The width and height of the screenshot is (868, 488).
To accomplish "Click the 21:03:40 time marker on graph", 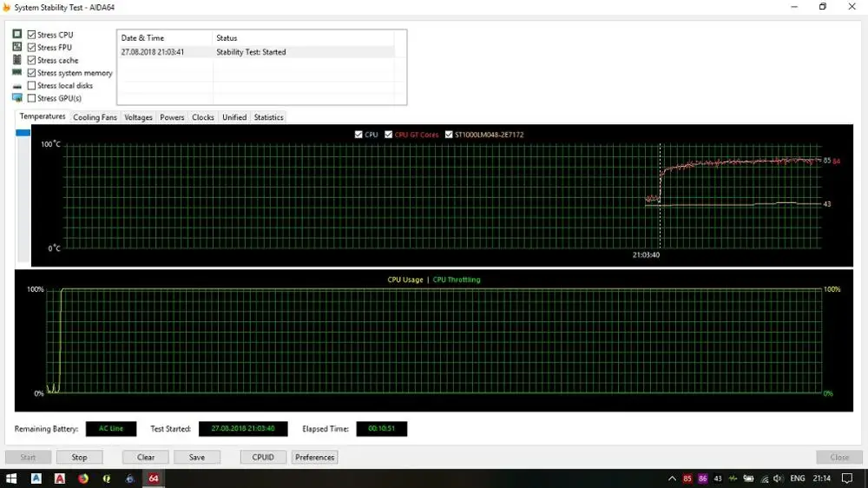I will point(646,254).
